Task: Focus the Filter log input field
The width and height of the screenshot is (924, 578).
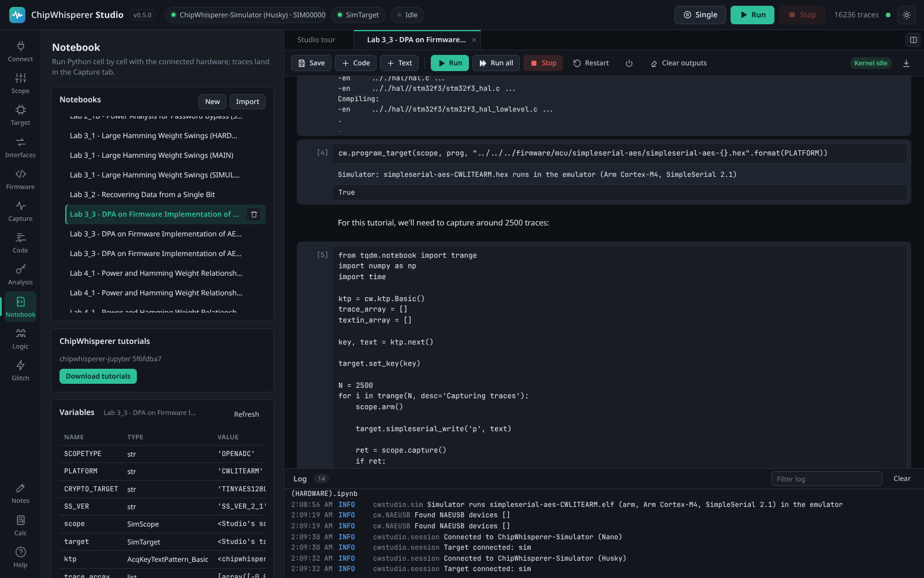Action: [826, 479]
